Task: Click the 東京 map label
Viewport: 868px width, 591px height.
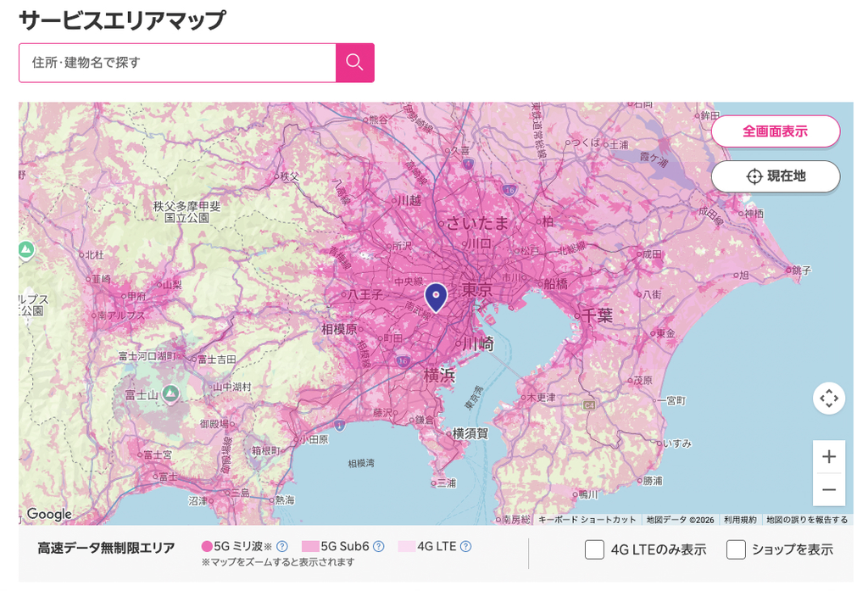Action: (477, 289)
